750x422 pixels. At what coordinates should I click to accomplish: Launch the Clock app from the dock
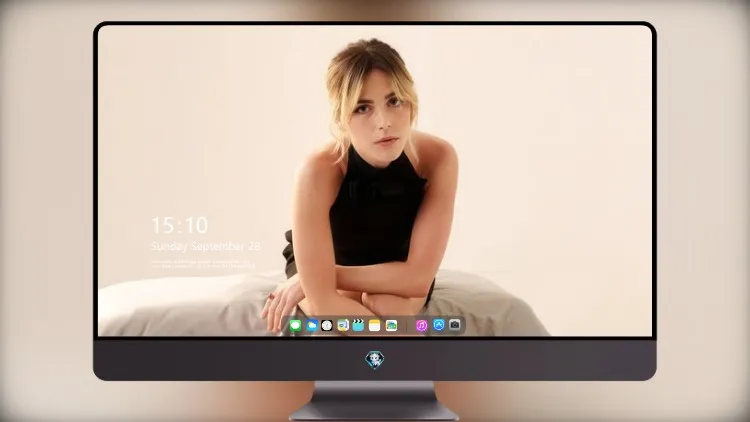point(327,325)
